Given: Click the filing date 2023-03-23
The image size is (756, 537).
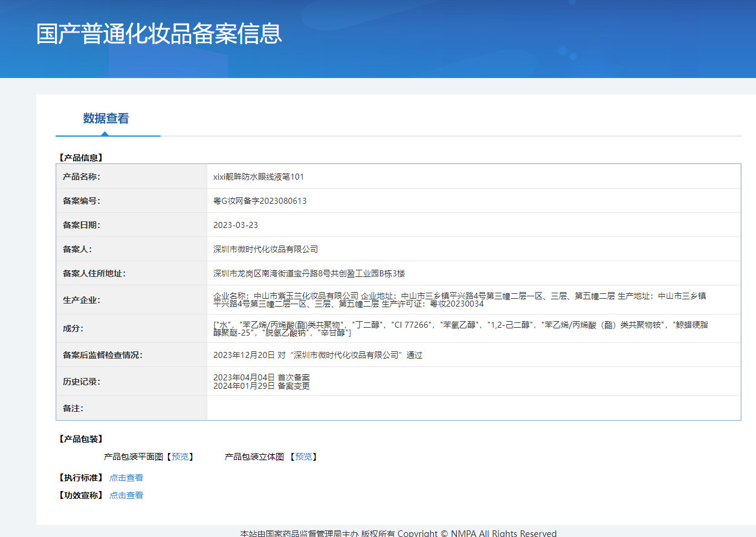Looking at the screenshot, I should tap(236, 225).
